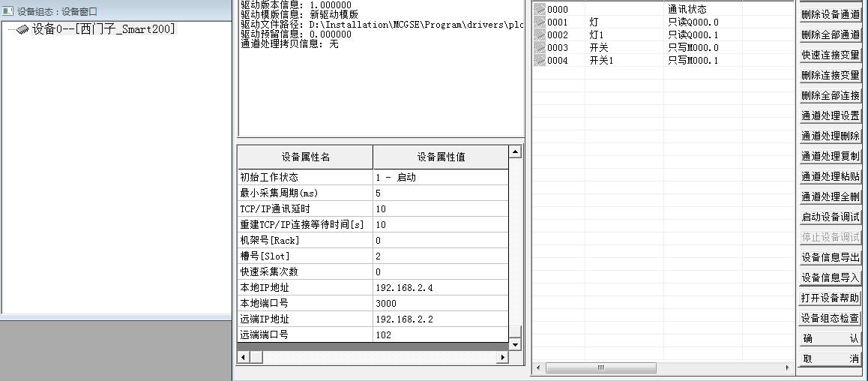The width and height of the screenshot is (868, 381).
Task: Open 通道处理设置
Action: 831,115
